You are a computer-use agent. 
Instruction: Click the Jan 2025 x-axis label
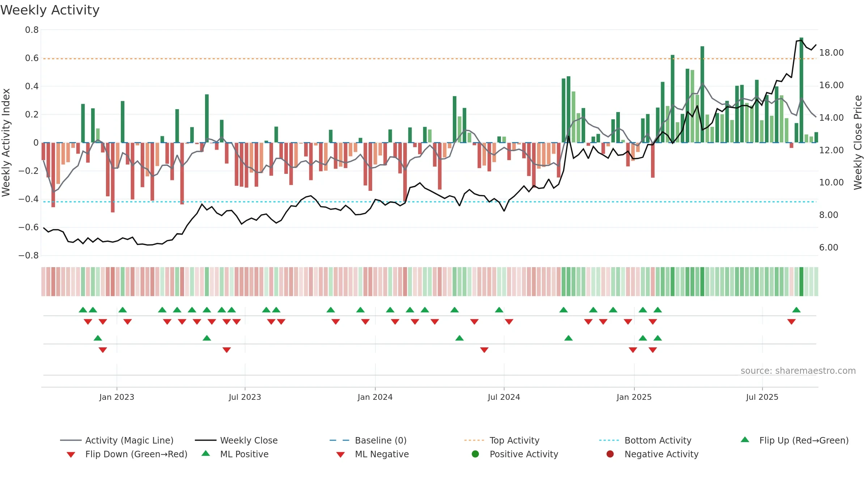tap(634, 397)
